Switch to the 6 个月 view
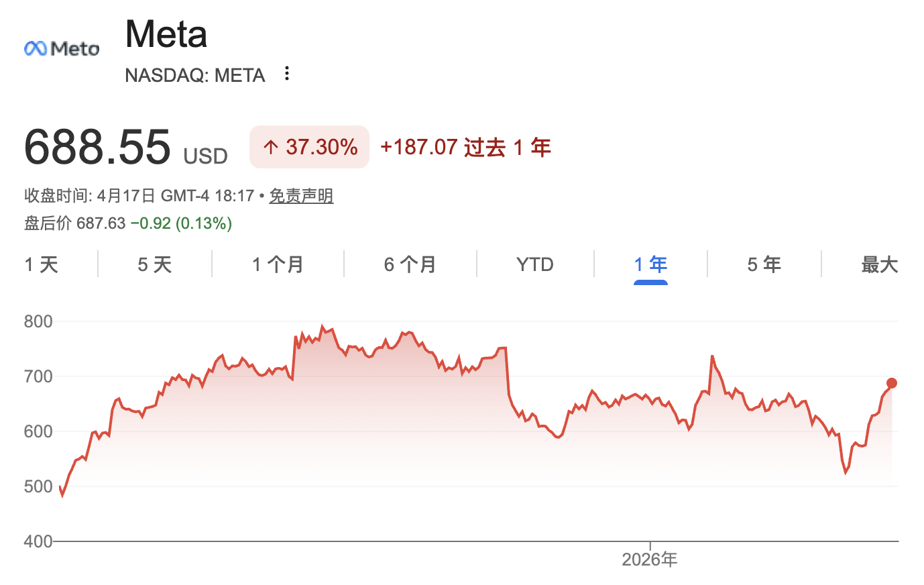924x585 pixels. pyautogui.click(x=410, y=264)
